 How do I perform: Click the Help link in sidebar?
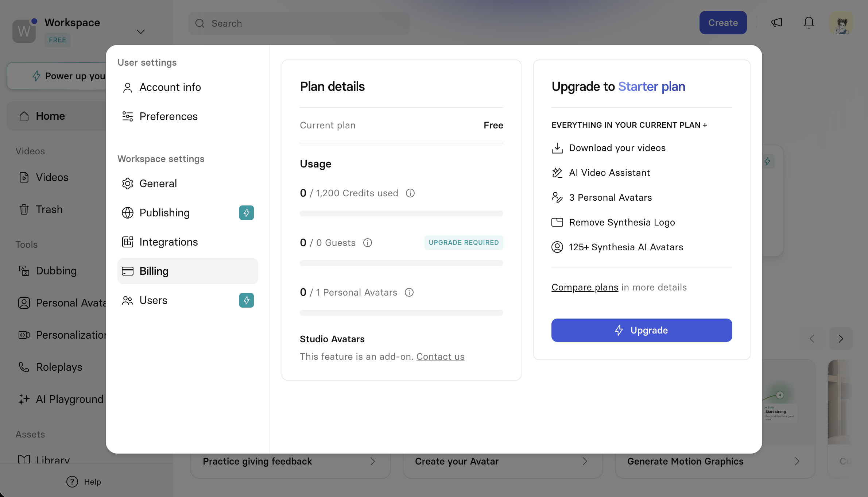(x=84, y=482)
